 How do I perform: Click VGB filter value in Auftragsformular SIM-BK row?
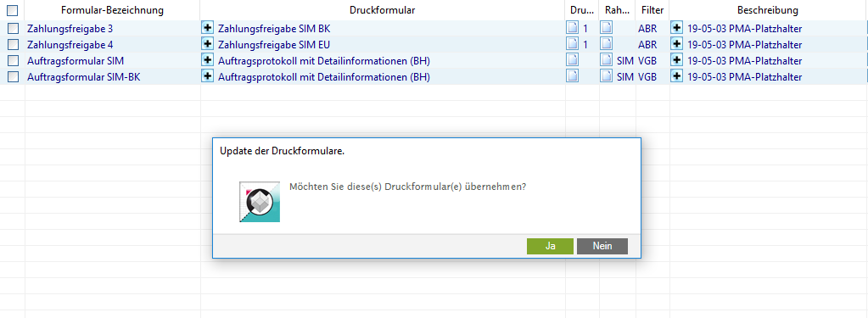click(647, 77)
